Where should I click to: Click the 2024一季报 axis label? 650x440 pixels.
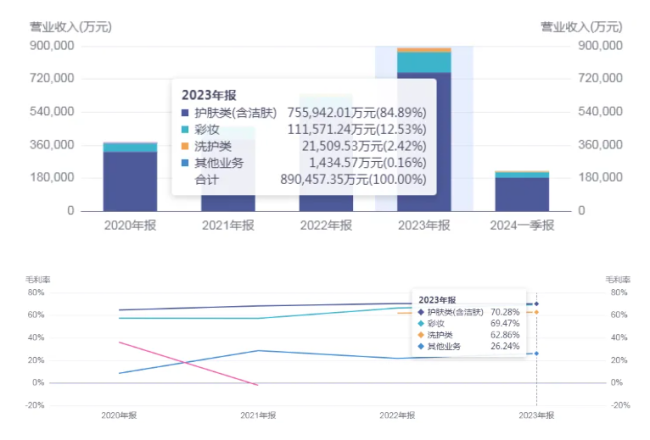click(522, 226)
